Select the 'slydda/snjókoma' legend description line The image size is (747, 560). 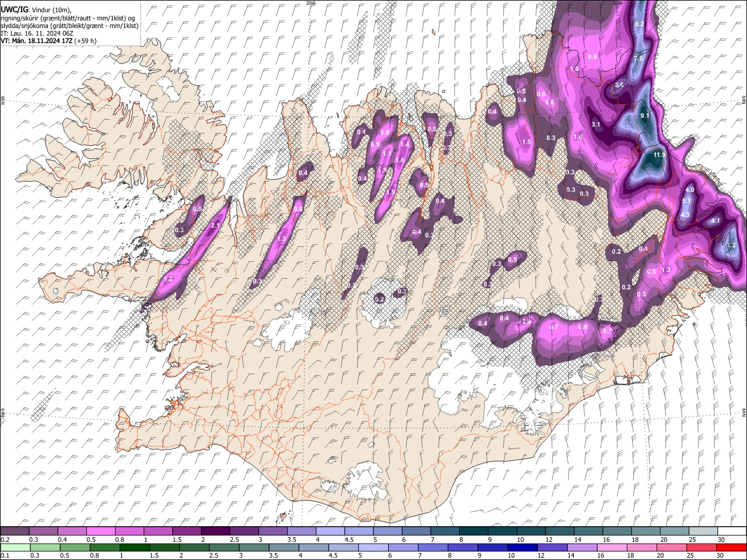70,26
